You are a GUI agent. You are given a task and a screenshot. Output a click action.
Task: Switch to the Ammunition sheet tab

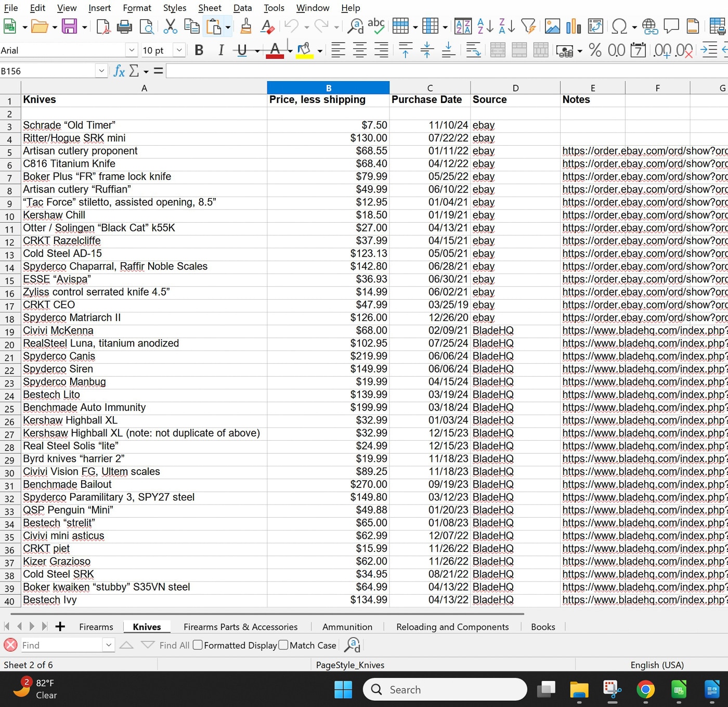tap(347, 627)
